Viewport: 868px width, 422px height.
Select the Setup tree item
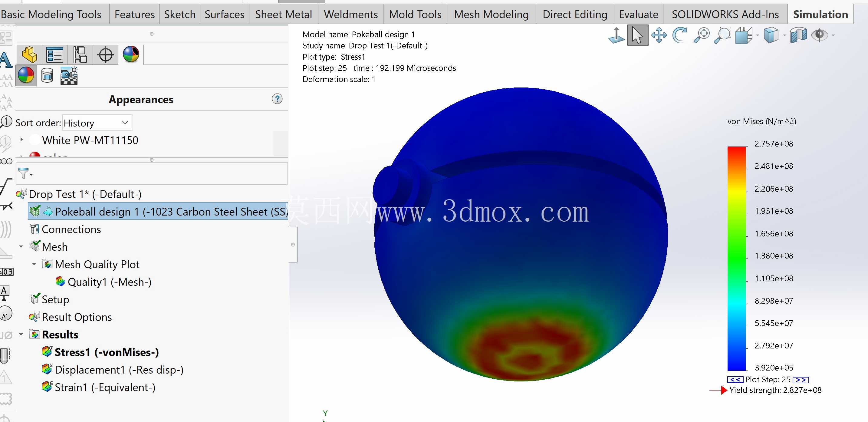point(55,299)
